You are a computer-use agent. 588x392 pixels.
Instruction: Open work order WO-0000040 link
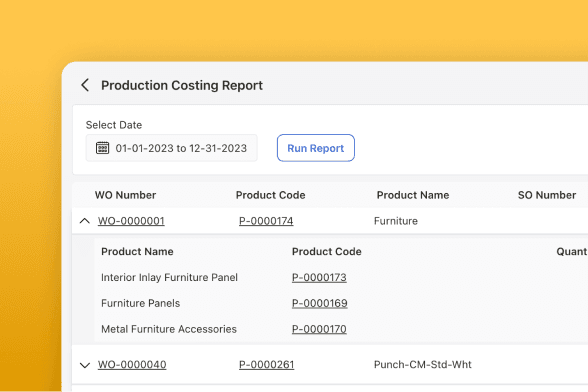(x=132, y=365)
